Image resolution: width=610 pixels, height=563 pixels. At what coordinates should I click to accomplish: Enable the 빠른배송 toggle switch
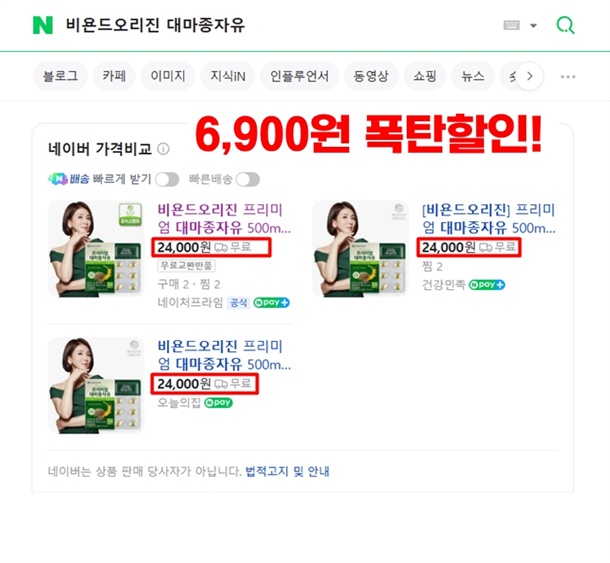[x=248, y=179]
